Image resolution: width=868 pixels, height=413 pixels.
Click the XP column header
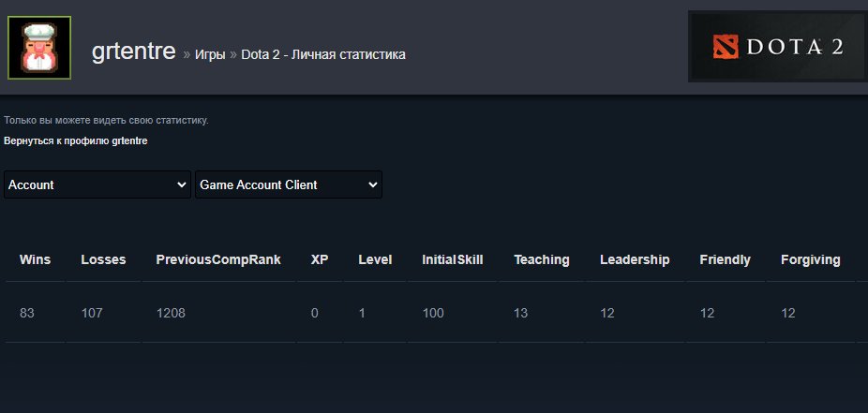point(320,259)
